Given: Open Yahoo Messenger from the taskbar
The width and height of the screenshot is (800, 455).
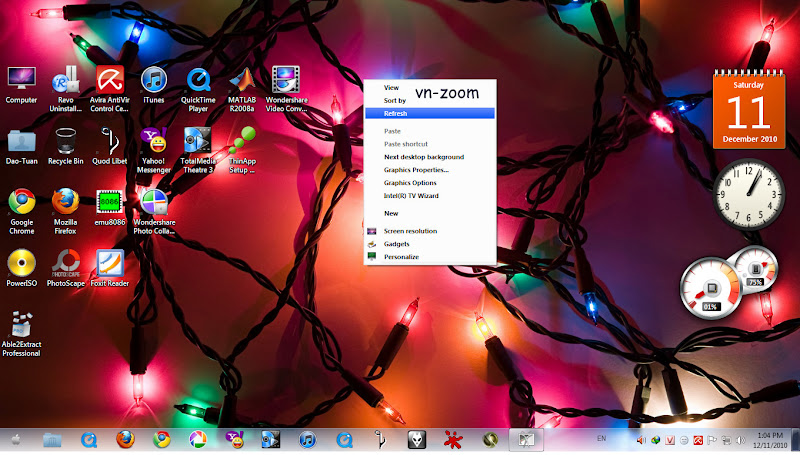Looking at the screenshot, I should click(235, 440).
